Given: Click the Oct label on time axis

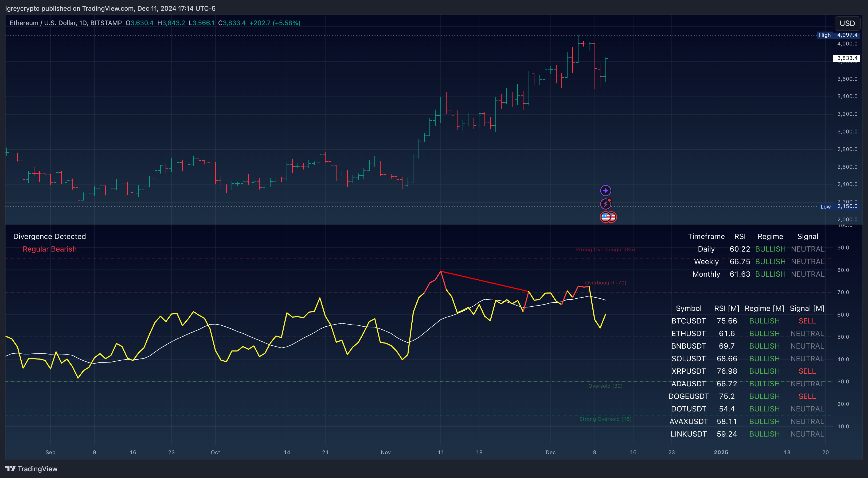Looking at the screenshot, I should [x=215, y=452].
